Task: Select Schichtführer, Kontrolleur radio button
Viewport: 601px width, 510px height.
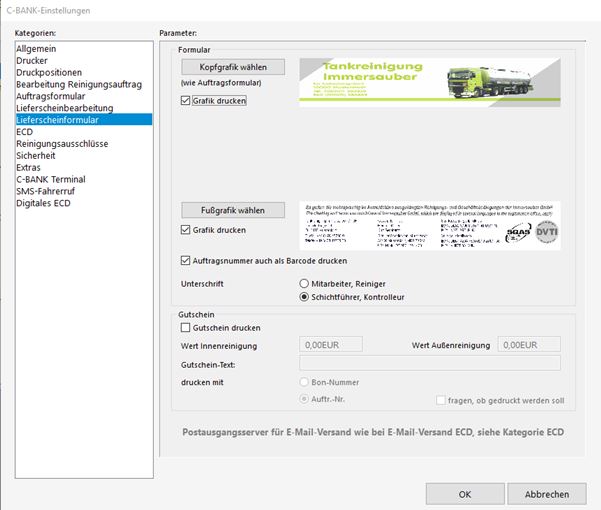Action: click(306, 297)
